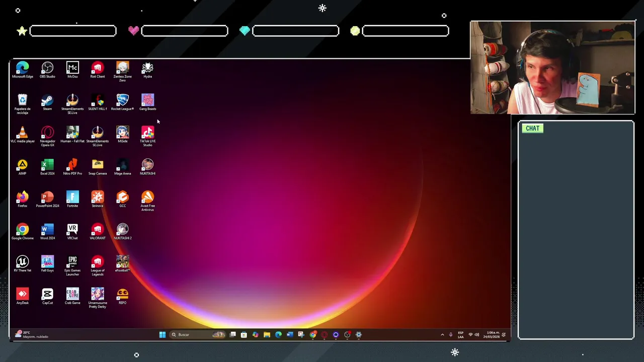Click the microphone icon in system tray
This screenshot has height=362, width=644.
point(451,335)
